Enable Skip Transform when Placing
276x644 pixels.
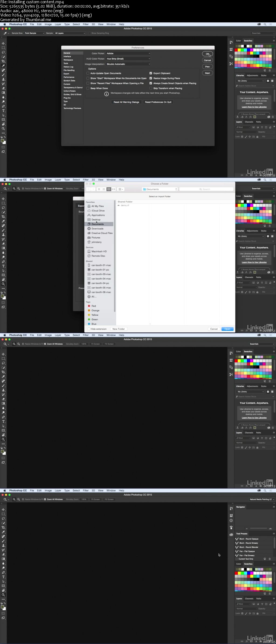point(151,88)
